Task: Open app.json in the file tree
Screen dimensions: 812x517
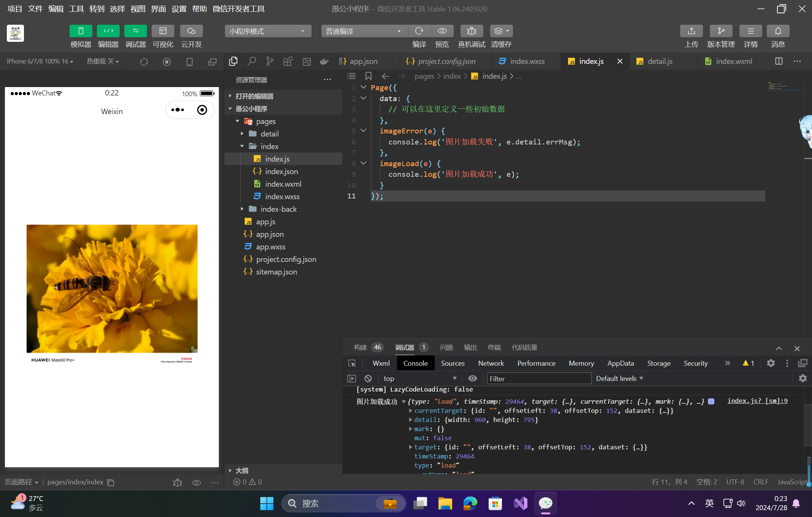Action: pyautogui.click(x=269, y=234)
